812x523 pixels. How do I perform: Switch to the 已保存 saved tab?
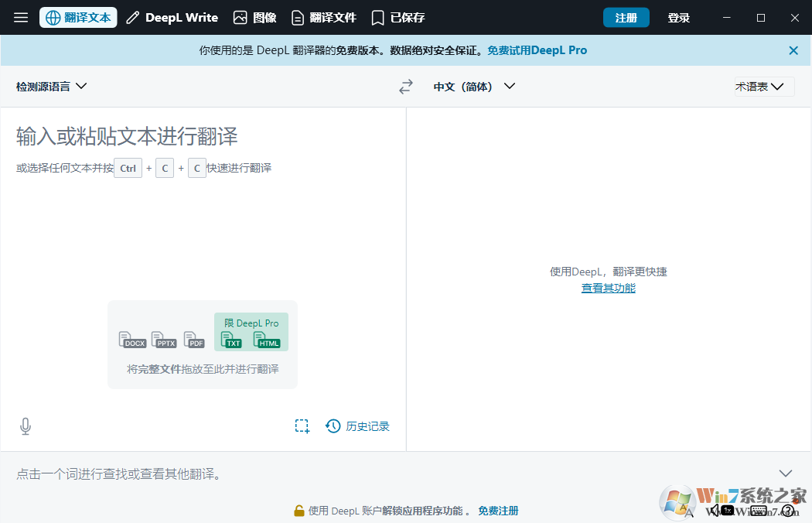click(397, 17)
